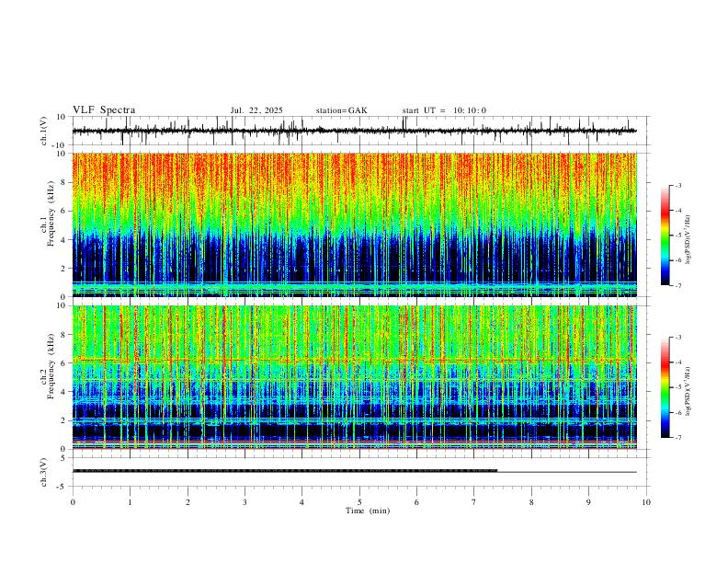
Task: Select the date text "Jul. 22, 2025"
Action: [x=256, y=110]
